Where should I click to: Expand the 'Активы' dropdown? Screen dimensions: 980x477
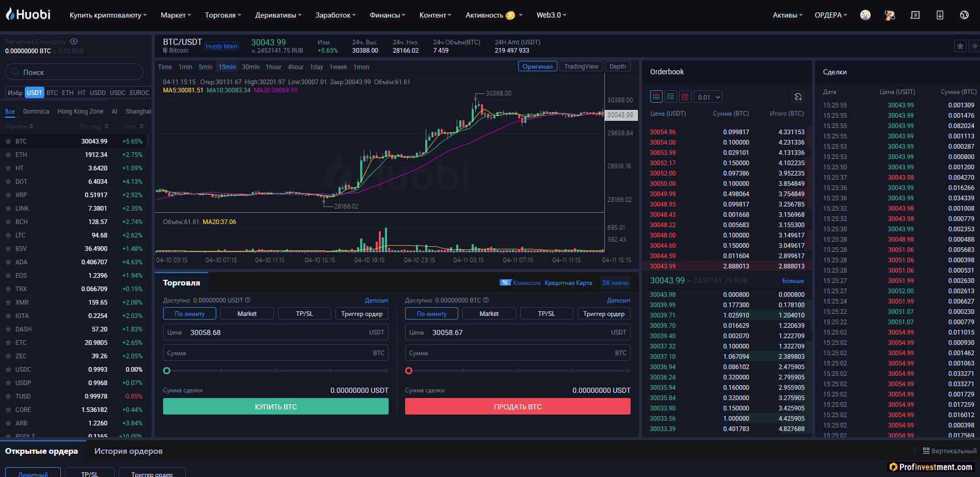click(788, 15)
